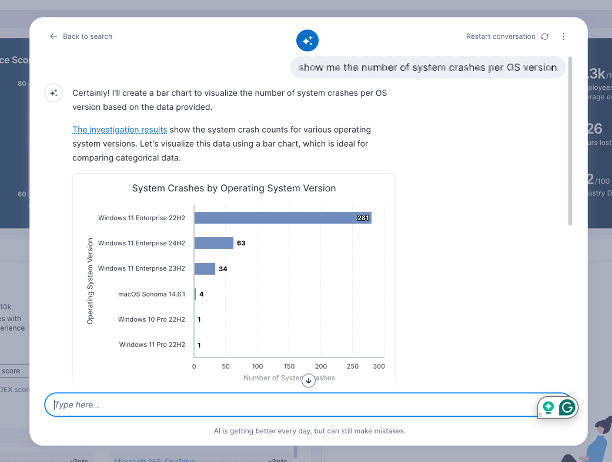Click the blue AI sparkle logo
This screenshot has height=462, width=612.
pyautogui.click(x=307, y=40)
